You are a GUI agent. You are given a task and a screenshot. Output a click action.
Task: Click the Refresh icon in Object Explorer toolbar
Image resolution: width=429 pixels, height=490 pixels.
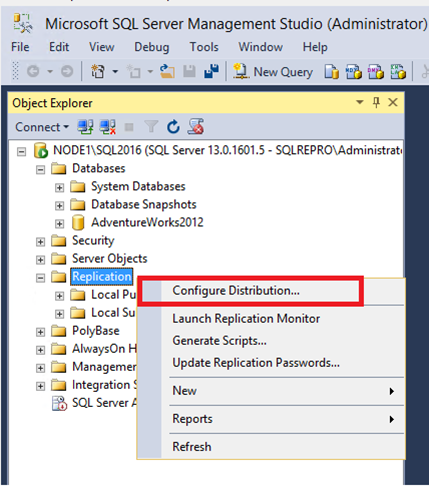click(173, 127)
